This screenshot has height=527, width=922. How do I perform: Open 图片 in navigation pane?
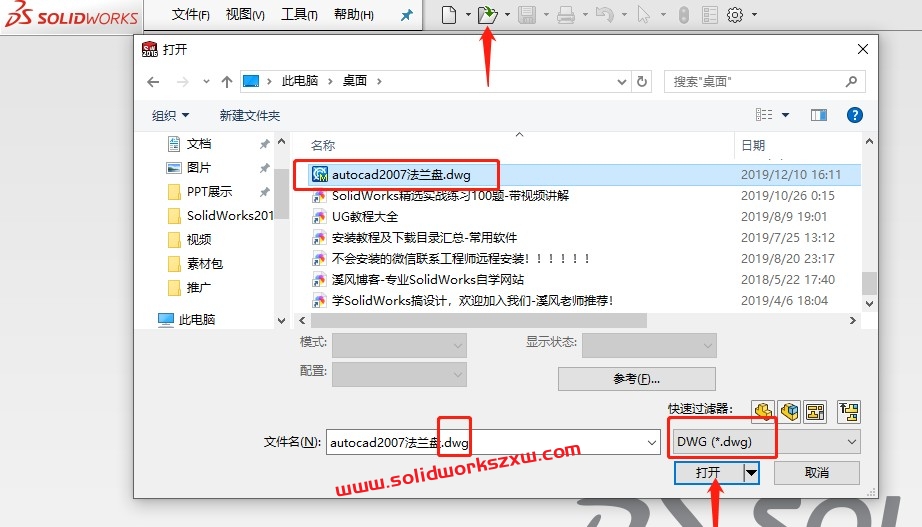click(x=199, y=168)
